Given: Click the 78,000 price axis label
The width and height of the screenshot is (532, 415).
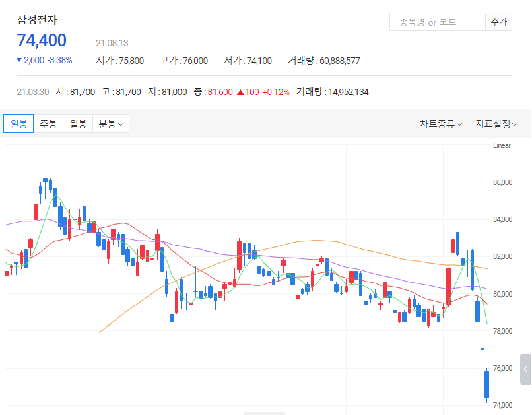Looking at the screenshot, I should click(502, 331).
